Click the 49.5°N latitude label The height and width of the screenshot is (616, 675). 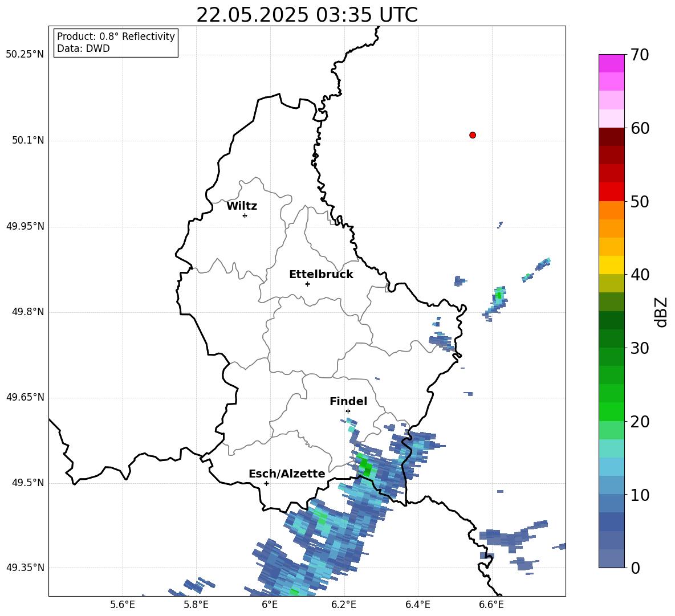point(28,483)
